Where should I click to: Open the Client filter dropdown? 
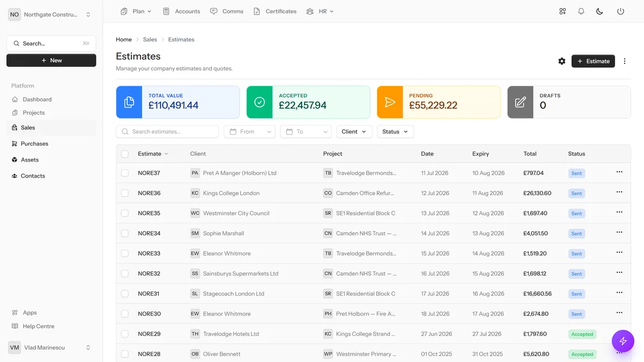pos(354,131)
